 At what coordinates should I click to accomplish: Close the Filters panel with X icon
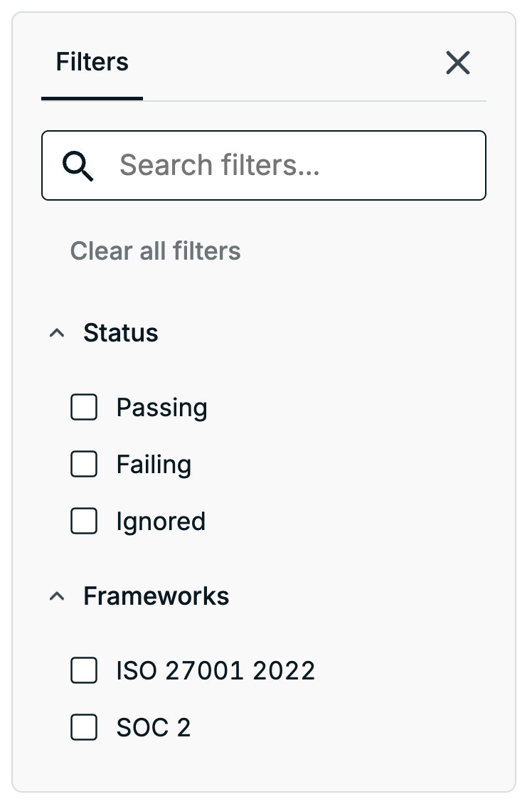click(458, 63)
